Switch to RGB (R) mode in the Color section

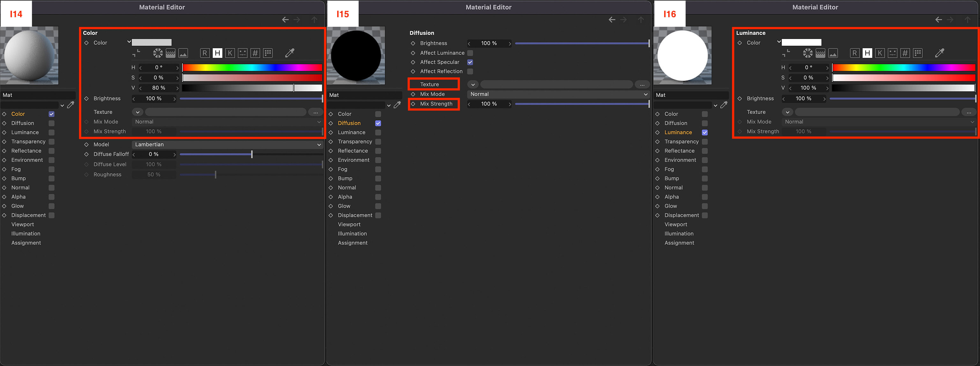[205, 53]
